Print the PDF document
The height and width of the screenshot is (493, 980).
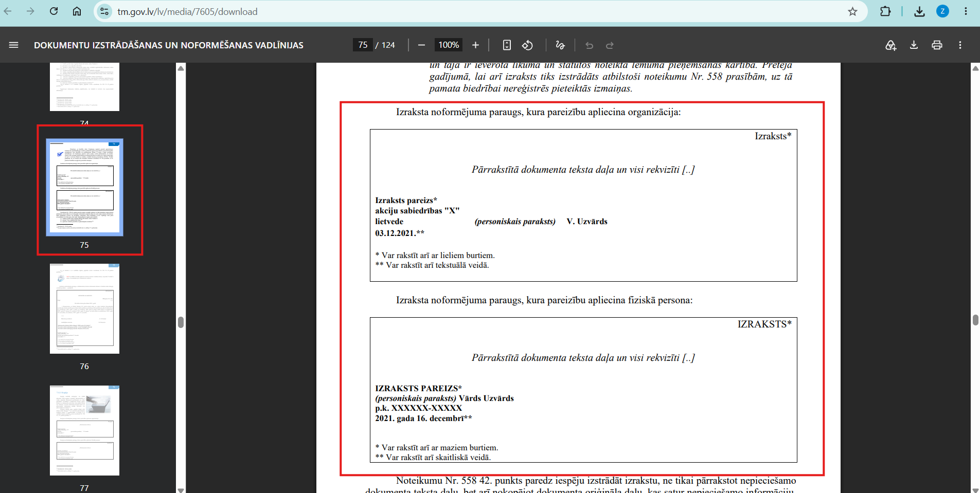[937, 45]
